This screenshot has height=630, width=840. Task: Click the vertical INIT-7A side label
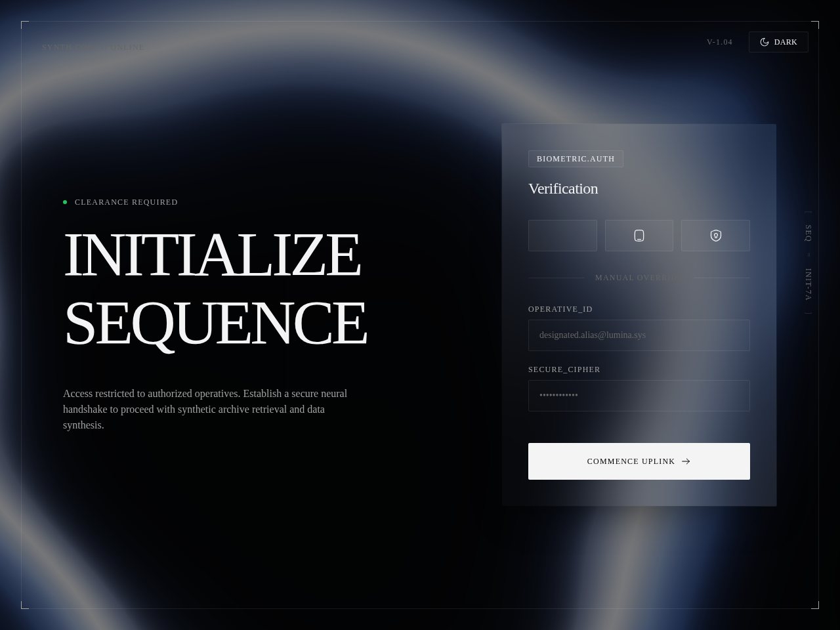pyautogui.click(x=808, y=285)
